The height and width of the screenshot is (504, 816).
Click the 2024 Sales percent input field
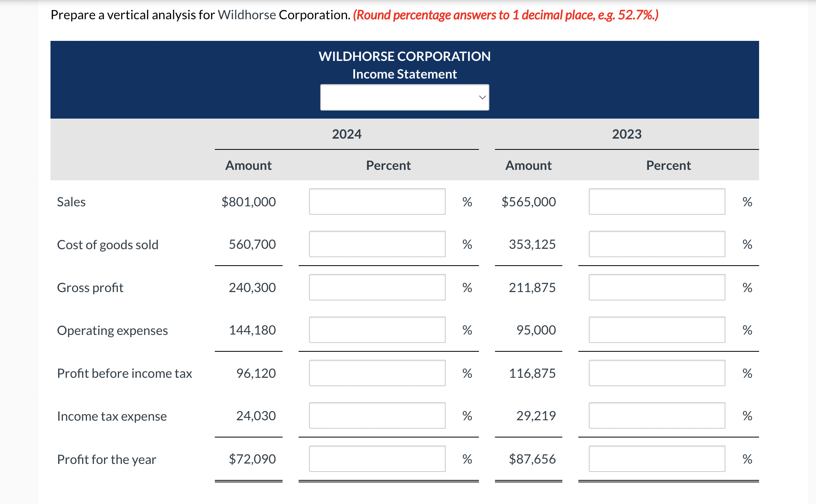tap(377, 202)
